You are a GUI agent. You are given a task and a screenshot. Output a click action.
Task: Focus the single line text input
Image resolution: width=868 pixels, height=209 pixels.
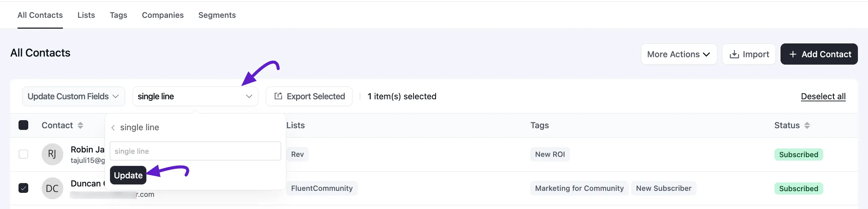[195, 151]
